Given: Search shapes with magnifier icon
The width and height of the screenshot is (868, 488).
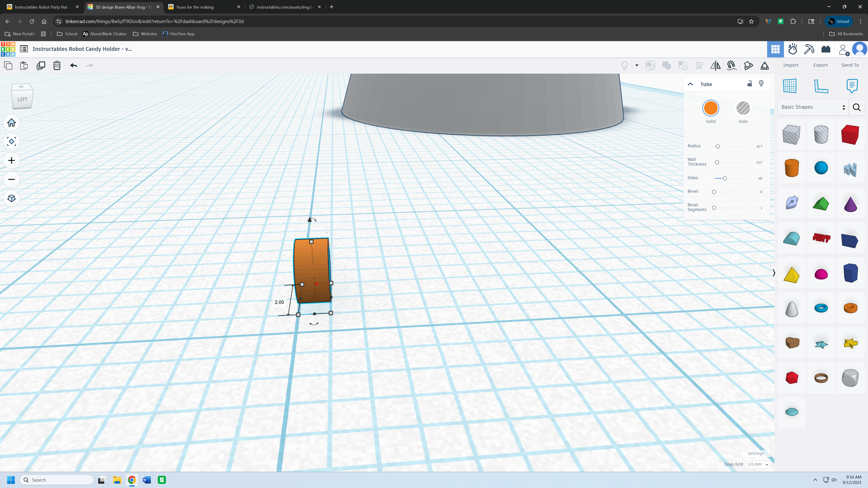Looking at the screenshot, I should [856, 107].
